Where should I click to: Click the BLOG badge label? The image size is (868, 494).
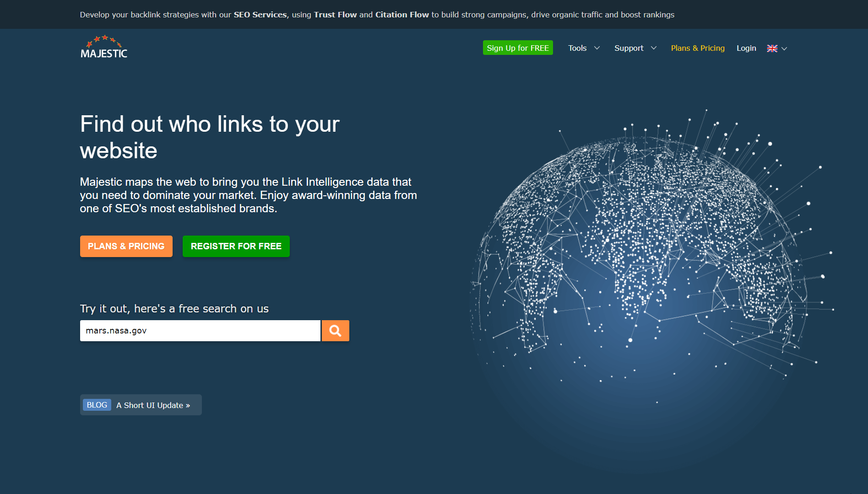point(97,405)
